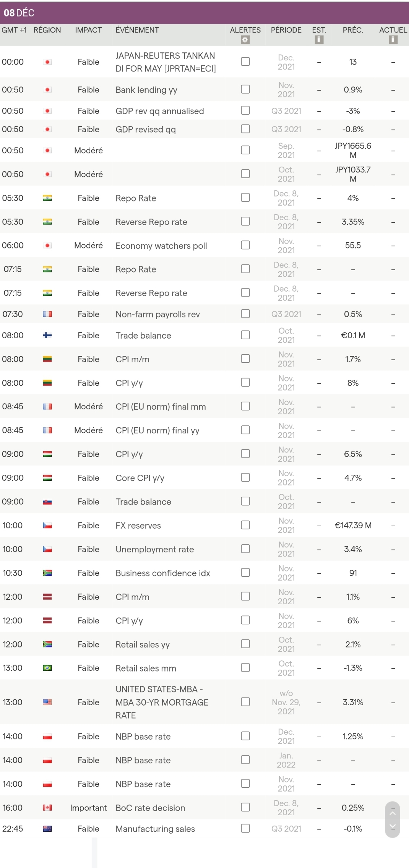Toggle alert checkbox for Manufacturing sales

pyautogui.click(x=245, y=828)
